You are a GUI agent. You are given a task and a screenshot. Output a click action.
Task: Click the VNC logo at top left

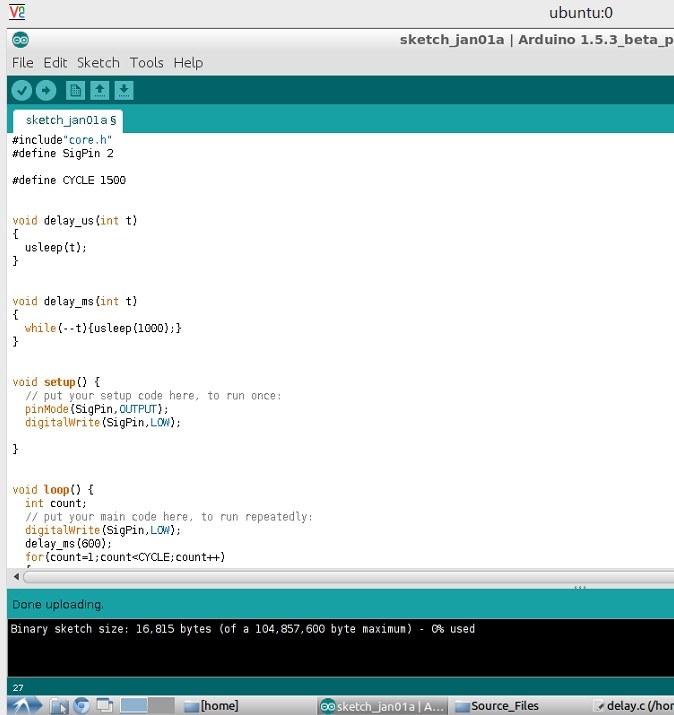click(17, 11)
